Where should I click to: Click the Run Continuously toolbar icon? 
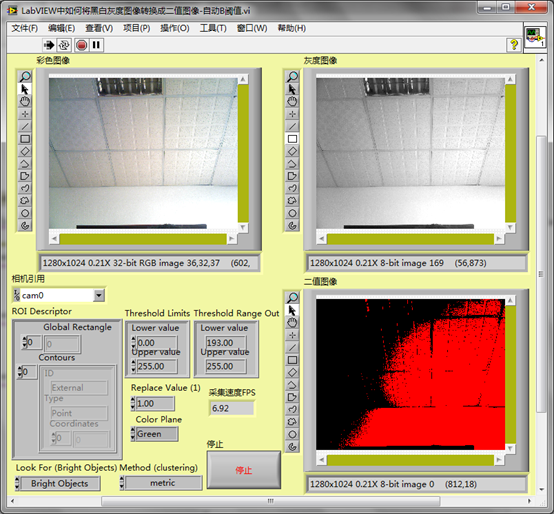coord(64,45)
